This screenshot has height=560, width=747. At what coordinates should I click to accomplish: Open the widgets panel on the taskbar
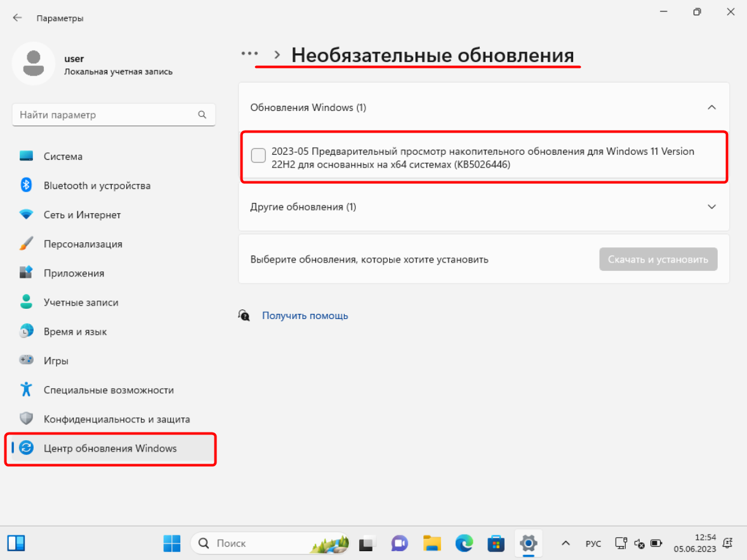click(17, 543)
